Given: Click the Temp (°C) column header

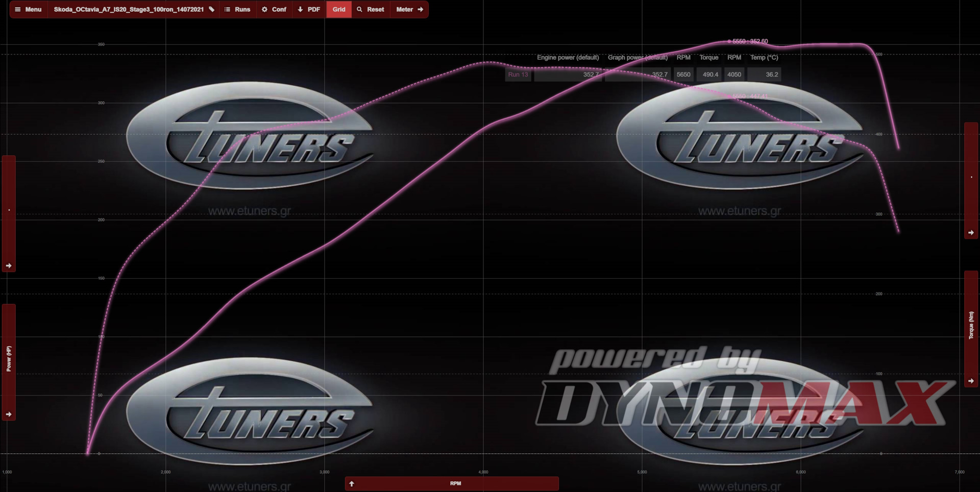Looking at the screenshot, I should (x=764, y=57).
